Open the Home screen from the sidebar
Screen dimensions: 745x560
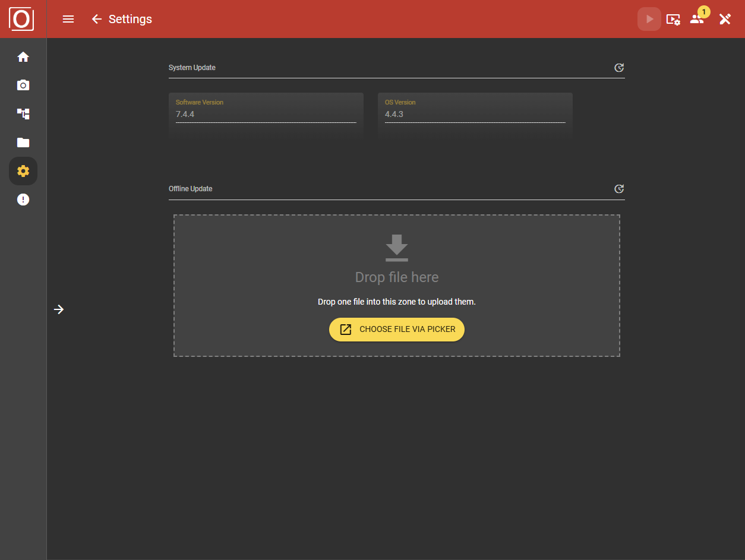[23, 56]
